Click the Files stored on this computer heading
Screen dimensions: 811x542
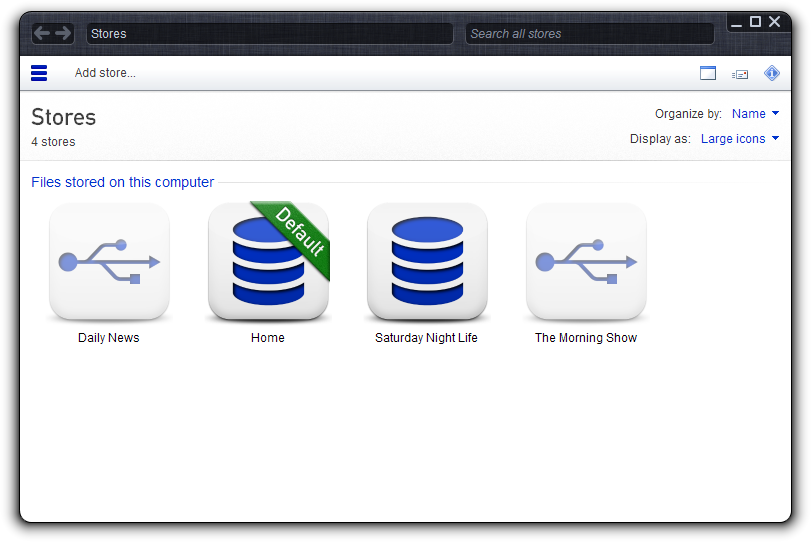tap(123, 182)
